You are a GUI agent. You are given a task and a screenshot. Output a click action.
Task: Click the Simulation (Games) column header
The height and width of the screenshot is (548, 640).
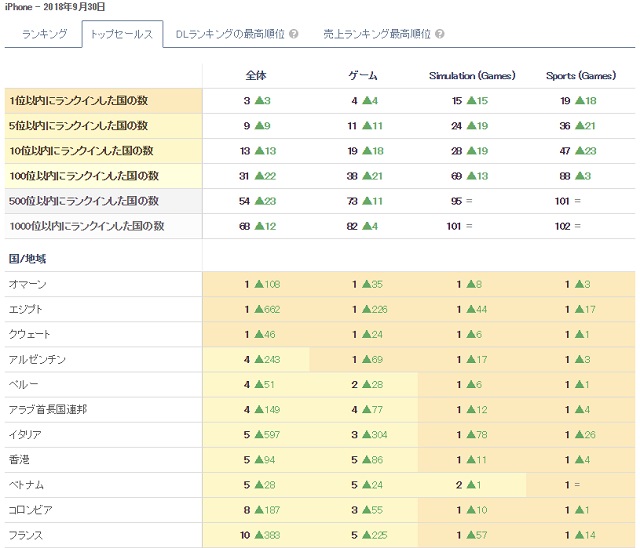click(472, 75)
